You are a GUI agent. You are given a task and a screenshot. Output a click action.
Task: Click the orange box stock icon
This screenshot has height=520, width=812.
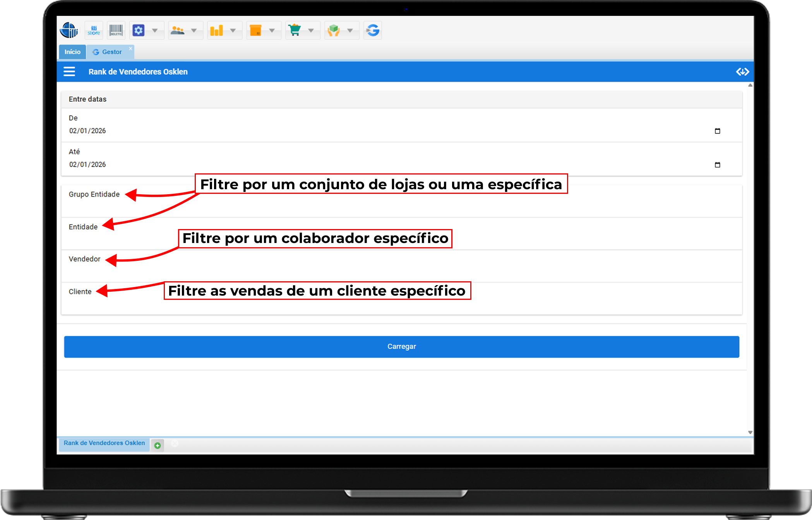256,30
